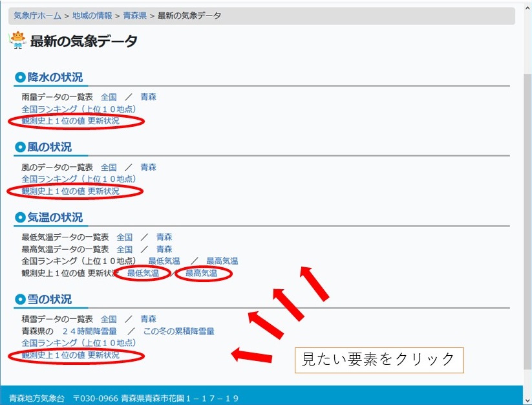Click the scrollbar down arrow
This screenshot has width=532, height=405.
click(527, 400)
